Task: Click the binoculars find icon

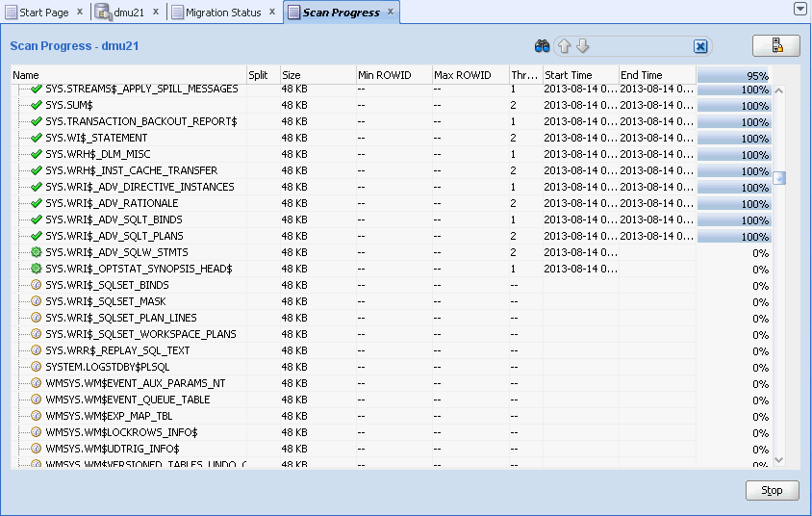Action: coord(542,46)
